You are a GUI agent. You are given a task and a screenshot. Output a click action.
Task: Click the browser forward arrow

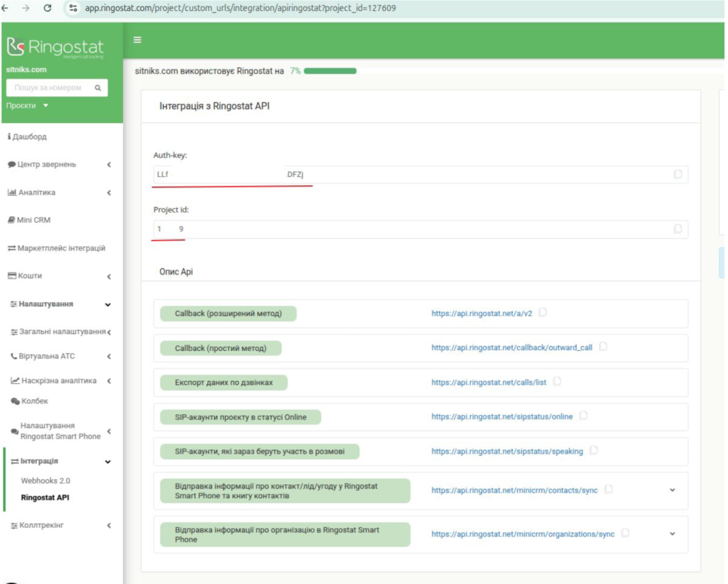(x=26, y=8)
